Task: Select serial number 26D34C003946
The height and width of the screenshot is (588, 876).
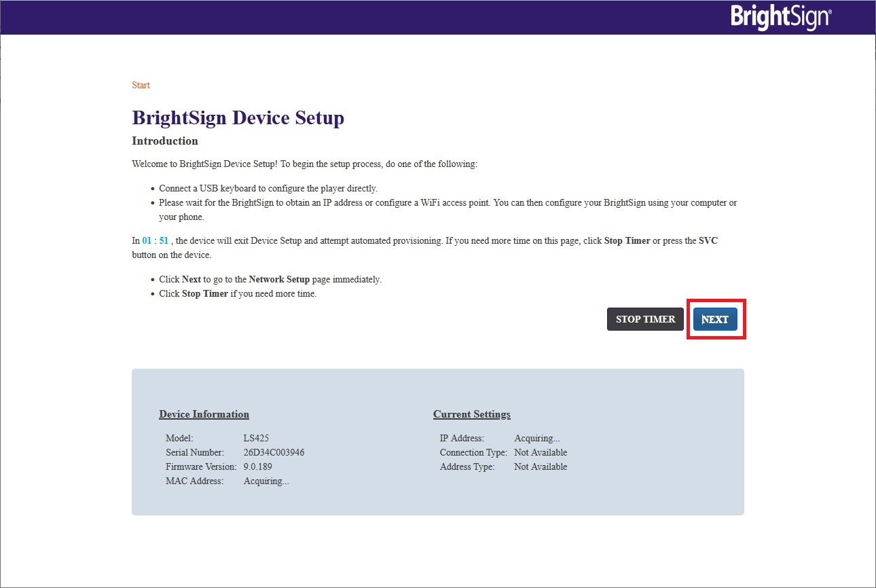Action: [x=274, y=452]
